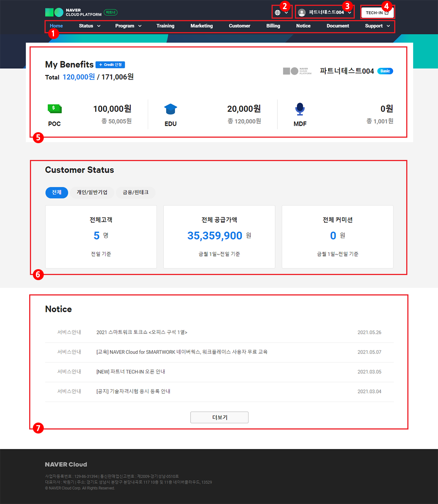Click the 총 120,000원 EDU total
438x504 pixels.
[244, 121]
